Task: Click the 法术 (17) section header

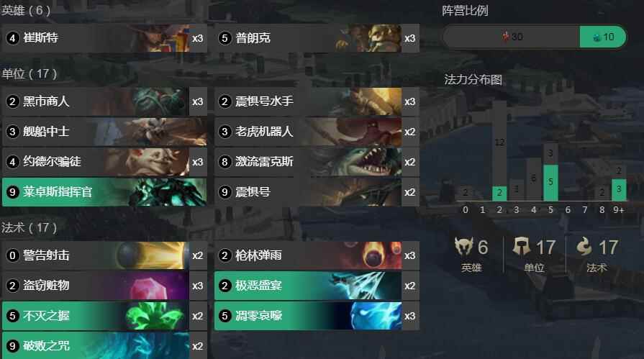Action: 30,227
